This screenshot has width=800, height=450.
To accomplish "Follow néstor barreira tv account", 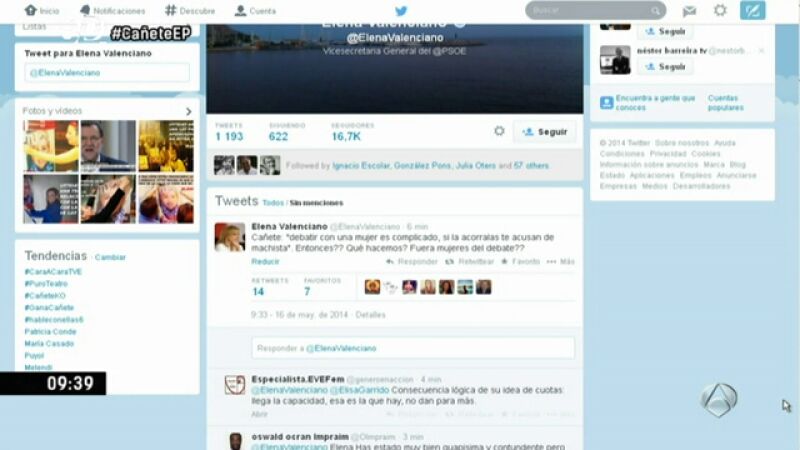I will click(664, 66).
